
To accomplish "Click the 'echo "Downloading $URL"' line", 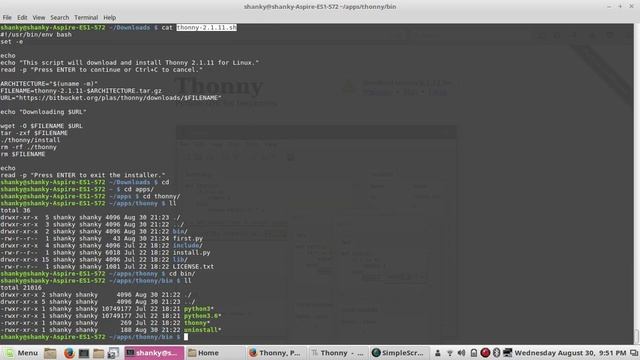I will [43, 112].
